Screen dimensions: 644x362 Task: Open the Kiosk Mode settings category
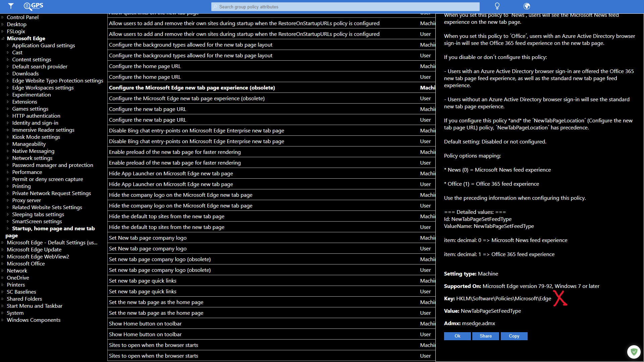(36, 137)
